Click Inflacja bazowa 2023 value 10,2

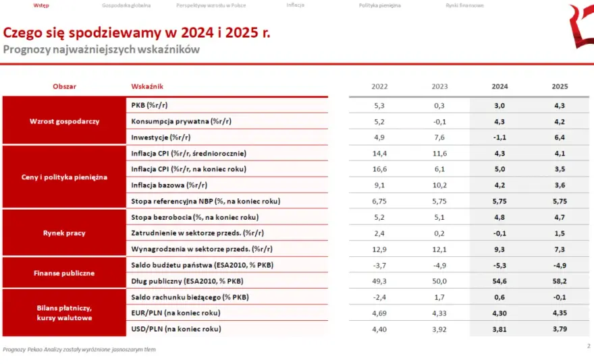(439, 185)
